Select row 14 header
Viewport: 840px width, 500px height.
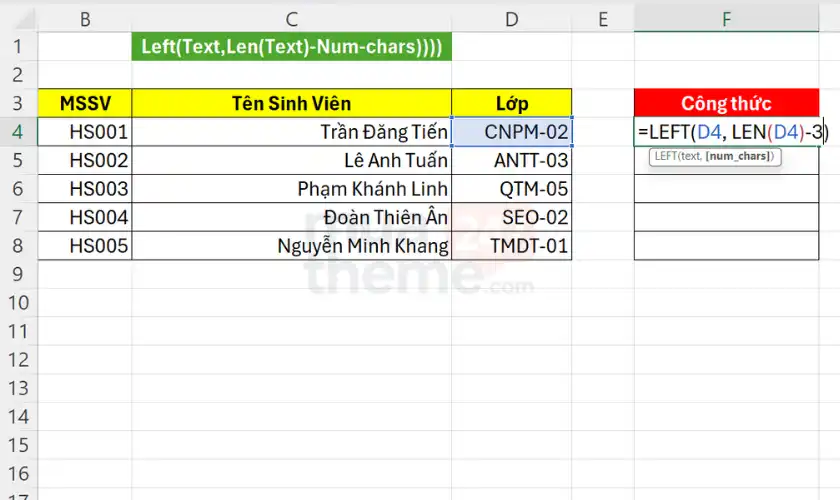(x=18, y=416)
